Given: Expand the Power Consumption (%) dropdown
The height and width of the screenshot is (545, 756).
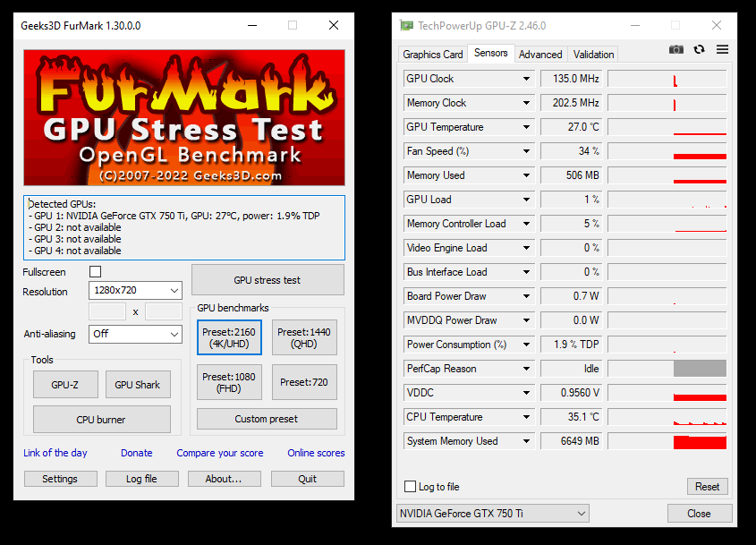Looking at the screenshot, I should click(x=526, y=345).
